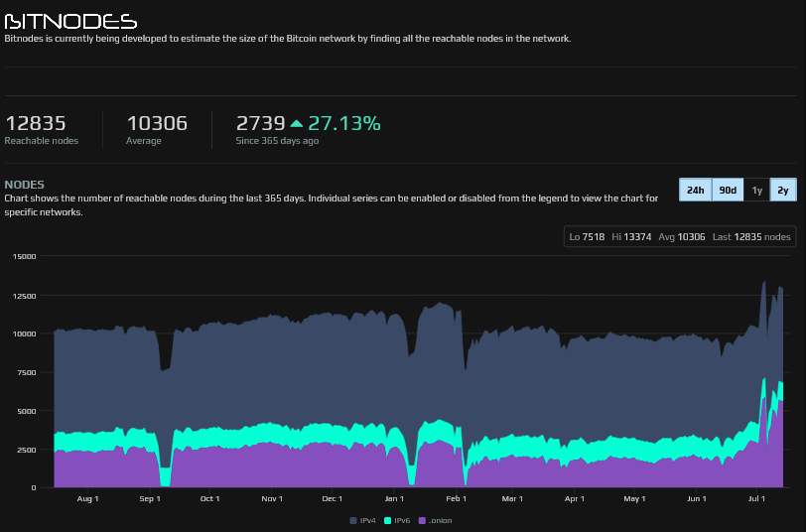The image size is (806, 532).
Task: Click the 12835 reachable nodes count
Action: 36,124
